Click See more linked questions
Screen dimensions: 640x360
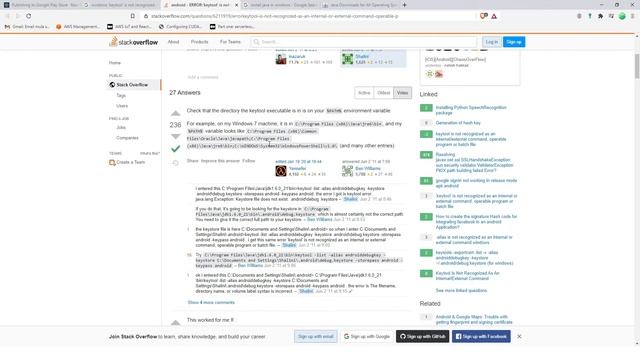[x=461, y=291]
